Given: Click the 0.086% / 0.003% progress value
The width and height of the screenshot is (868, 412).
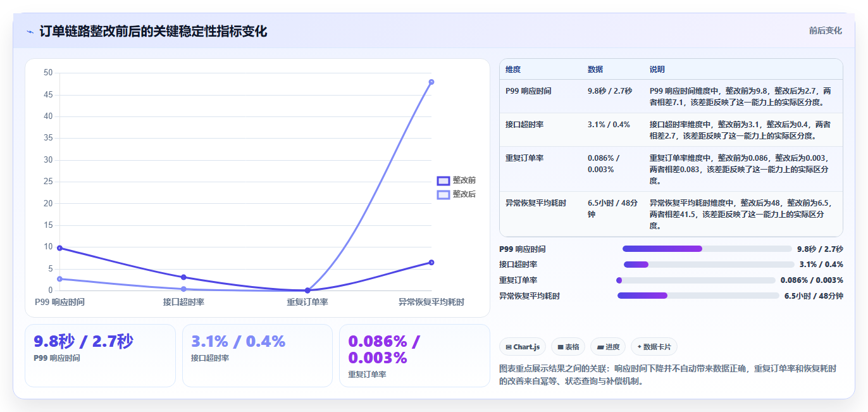Looking at the screenshot, I should click(812, 280).
